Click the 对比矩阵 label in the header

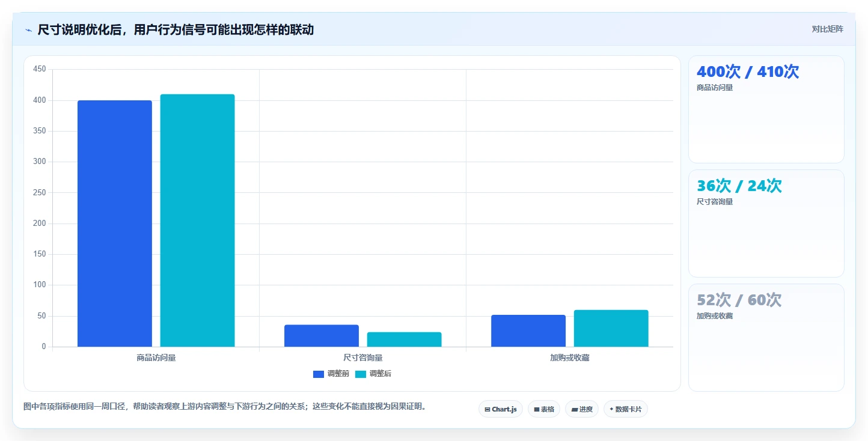pyautogui.click(x=827, y=29)
